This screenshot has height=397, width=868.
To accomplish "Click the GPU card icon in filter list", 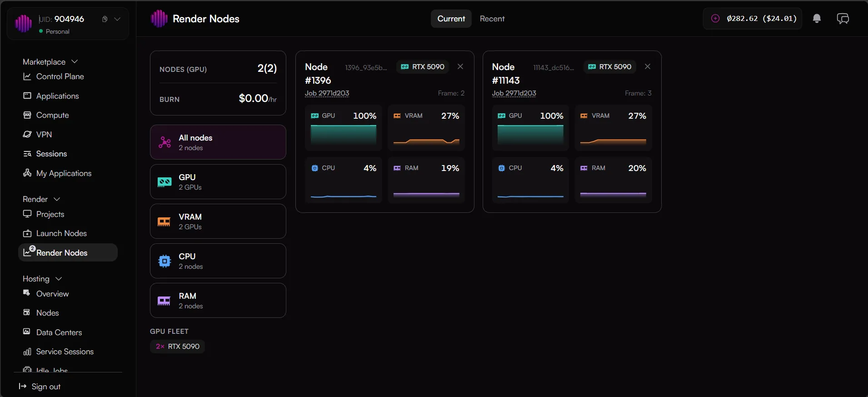I will pyautogui.click(x=165, y=182).
